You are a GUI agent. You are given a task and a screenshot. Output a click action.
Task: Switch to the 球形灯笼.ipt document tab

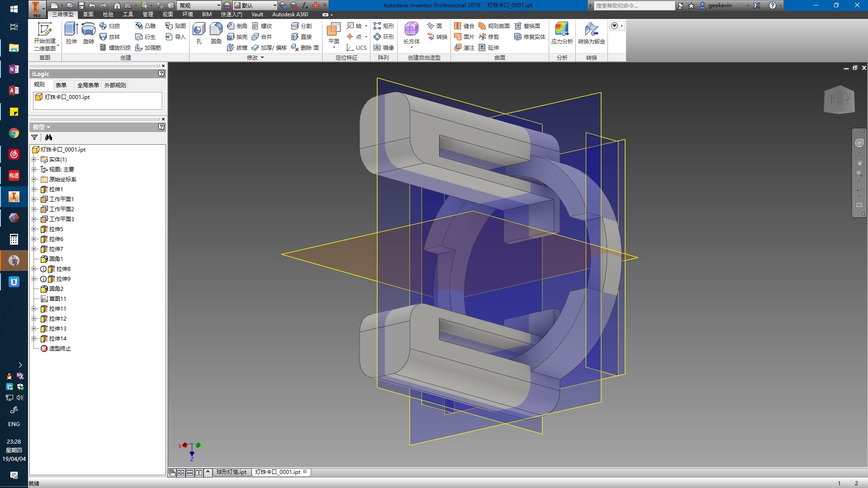coord(231,472)
